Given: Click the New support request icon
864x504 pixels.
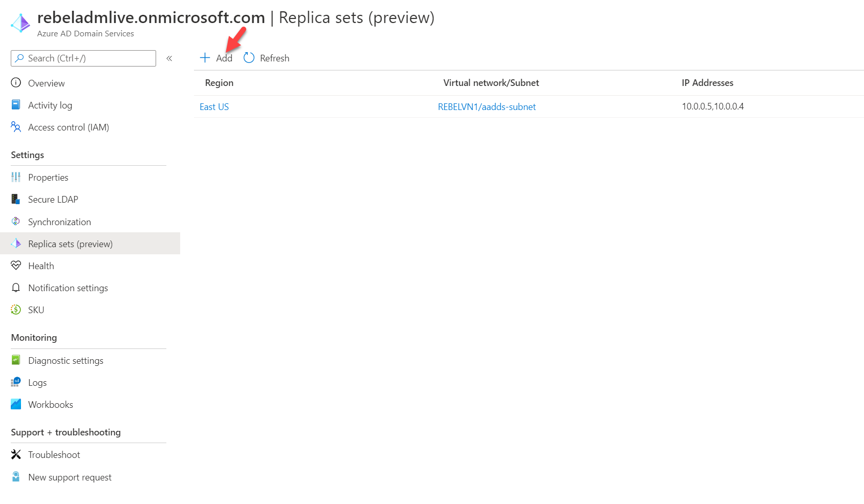Looking at the screenshot, I should (16, 477).
